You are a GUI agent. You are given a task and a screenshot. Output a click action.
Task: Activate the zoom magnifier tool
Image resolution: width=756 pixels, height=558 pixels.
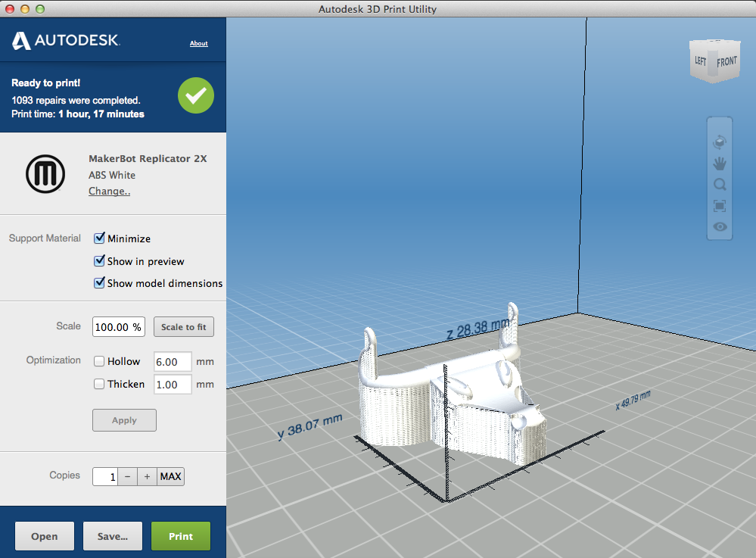pos(719,184)
